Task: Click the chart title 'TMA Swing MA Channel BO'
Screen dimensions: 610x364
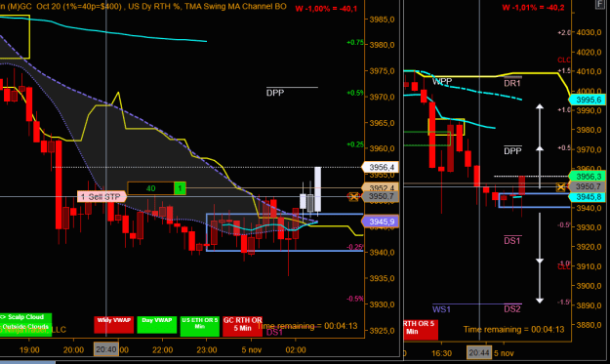Action: click(x=235, y=7)
